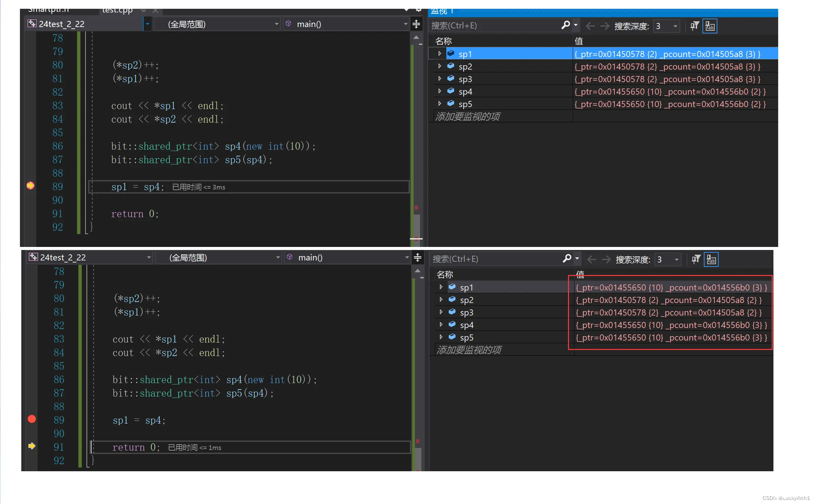Viewport: 815px width, 504px height.
Task: Click red breakpoint dot on line 89 in lower editor
Action: tap(32, 419)
